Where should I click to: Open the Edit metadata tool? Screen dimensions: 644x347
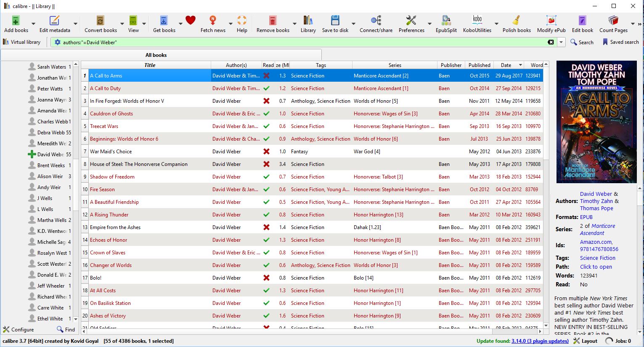click(x=55, y=21)
